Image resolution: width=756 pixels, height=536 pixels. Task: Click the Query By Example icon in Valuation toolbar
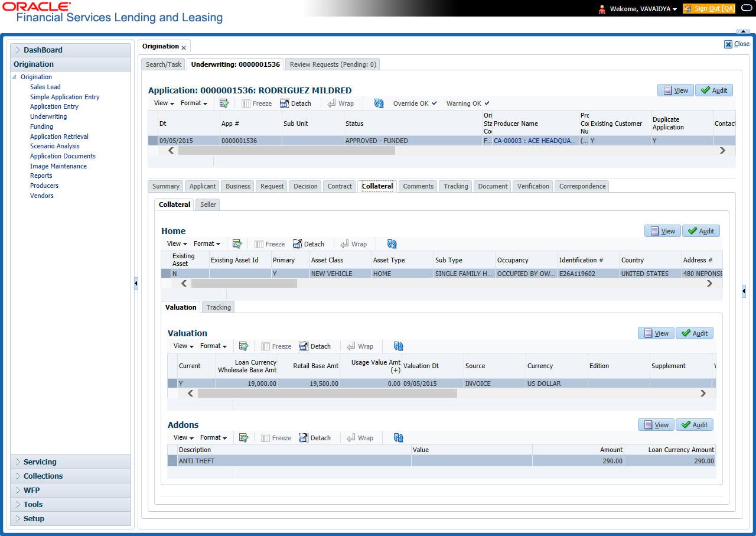click(x=243, y=346)
